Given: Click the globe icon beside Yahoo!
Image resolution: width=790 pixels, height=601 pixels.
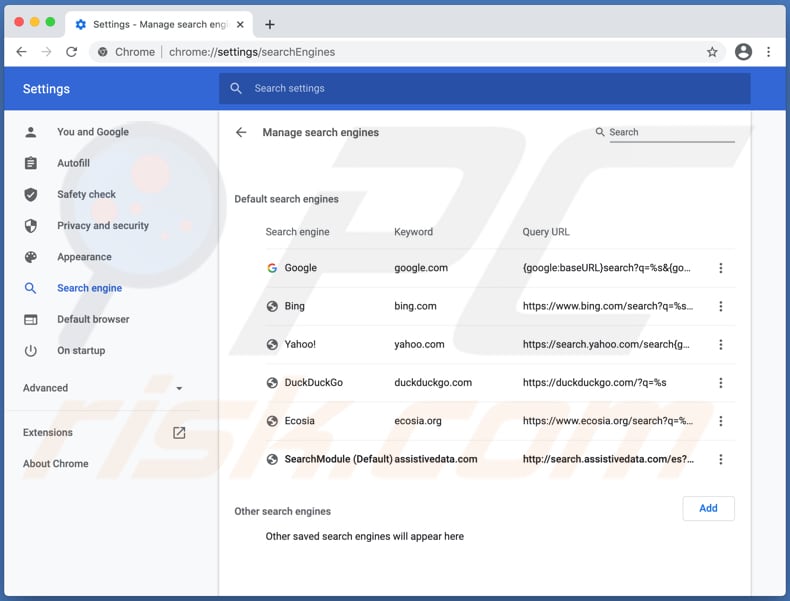Looking at the screenshot, I should pyautogui.click(x=272, y=345).
